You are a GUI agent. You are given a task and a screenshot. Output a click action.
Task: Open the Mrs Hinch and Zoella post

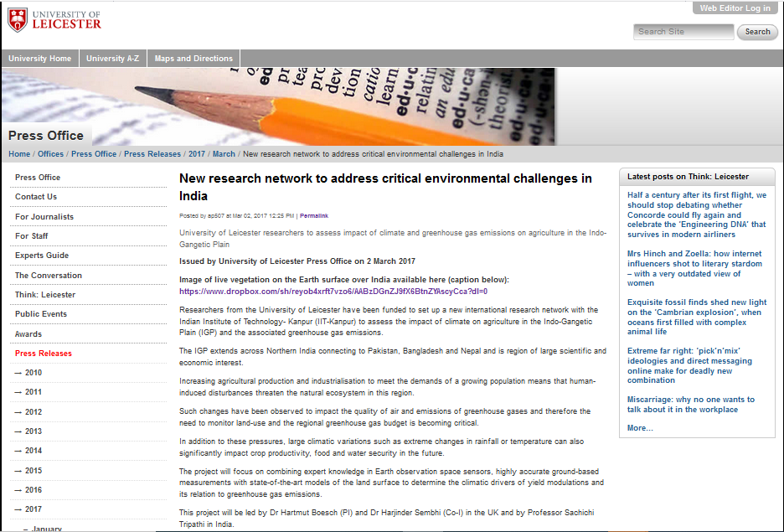click(695, 268)
